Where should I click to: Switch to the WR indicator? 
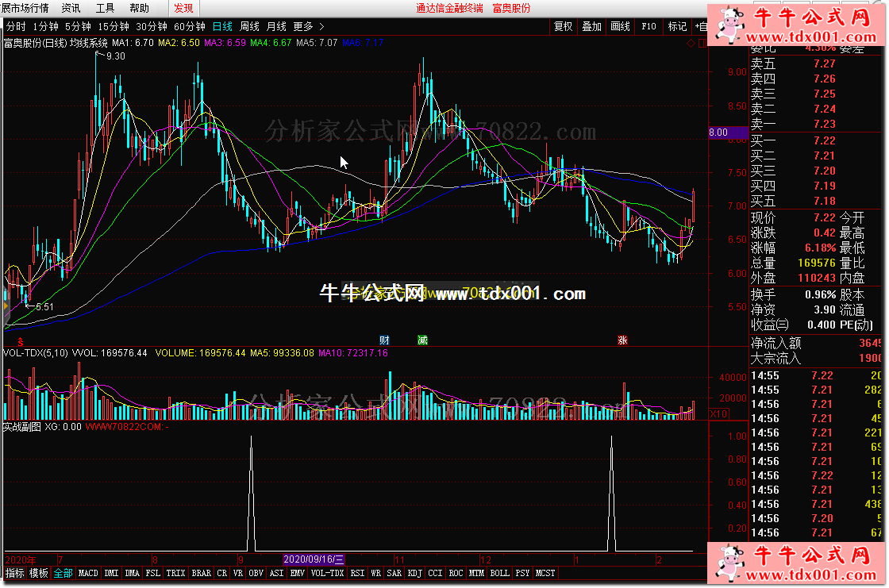(376, 573)
